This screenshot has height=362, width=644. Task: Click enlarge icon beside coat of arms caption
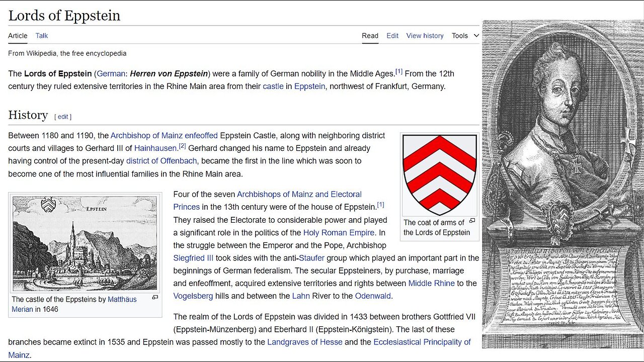[472, 221]
